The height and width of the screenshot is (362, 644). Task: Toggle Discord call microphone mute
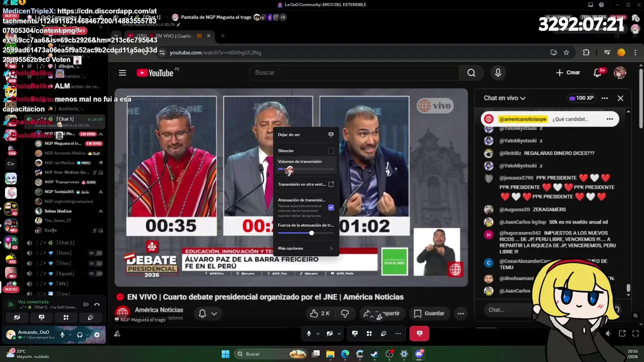[x=309, y=333]
